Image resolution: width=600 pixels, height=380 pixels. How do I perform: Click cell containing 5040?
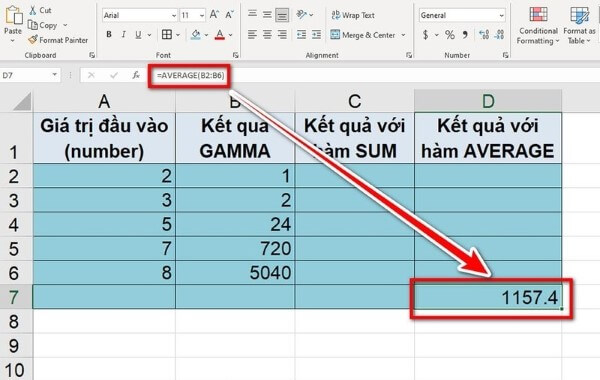click(235, 273)
